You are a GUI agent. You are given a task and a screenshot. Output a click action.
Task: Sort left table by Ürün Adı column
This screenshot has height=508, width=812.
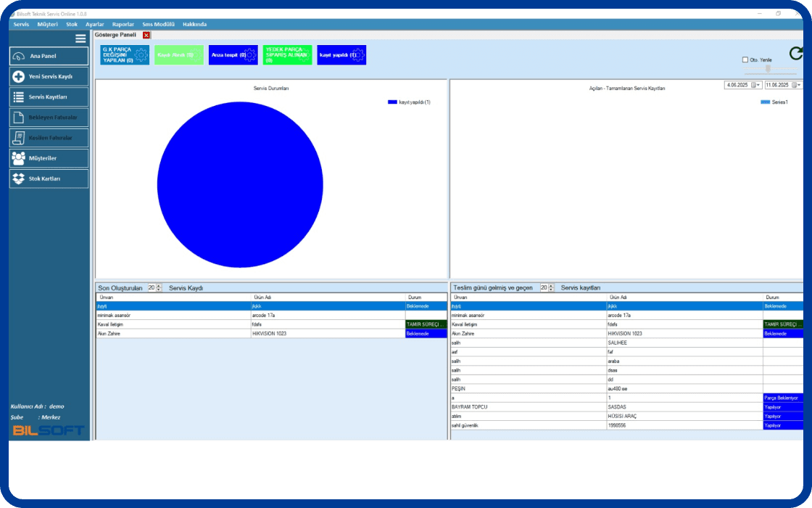click(x=328, y=298)
